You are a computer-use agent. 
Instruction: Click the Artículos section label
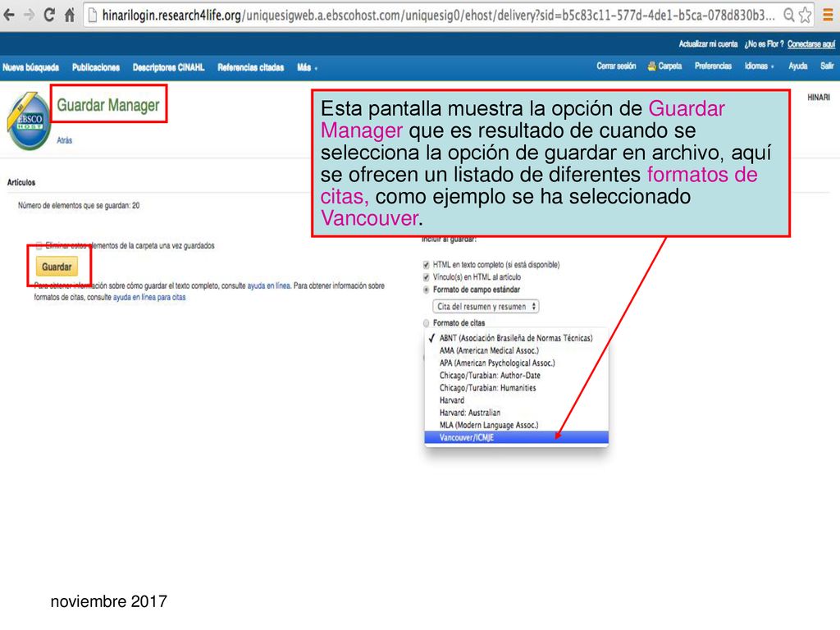click(21, 183)
